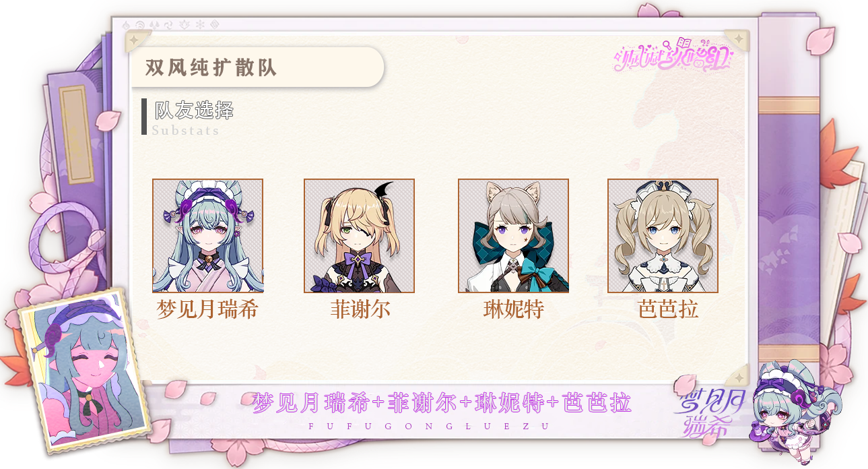Select the 菲谢尔 character portrait
This screenshot has height=469, width=868.
click(359, 236)
